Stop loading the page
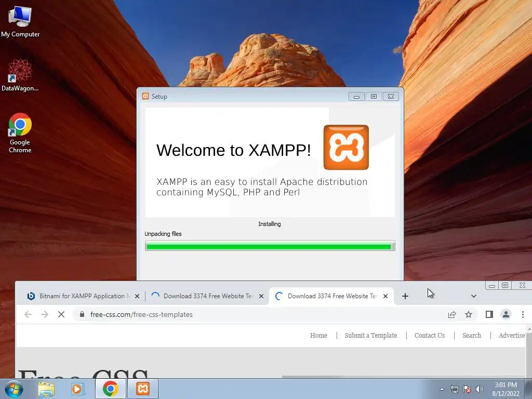The image size is (532, 399). (x=61, y=314)
